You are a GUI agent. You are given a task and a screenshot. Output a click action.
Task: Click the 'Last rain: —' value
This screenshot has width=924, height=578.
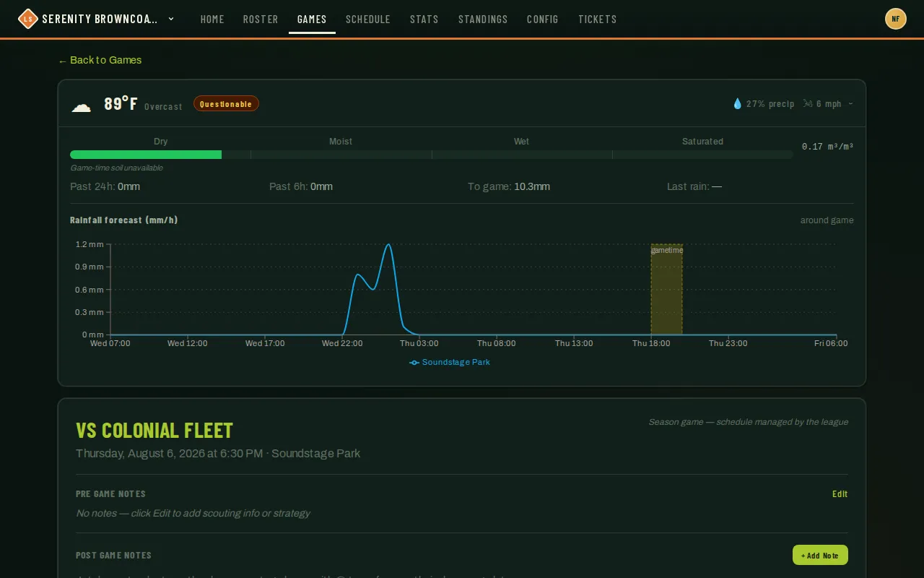pyautogui.click(x=694, y=186)
